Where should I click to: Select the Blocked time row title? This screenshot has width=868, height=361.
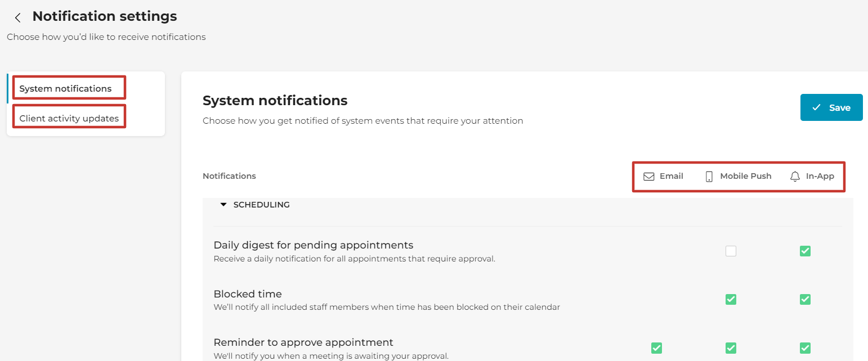click(x=248, y=294)
